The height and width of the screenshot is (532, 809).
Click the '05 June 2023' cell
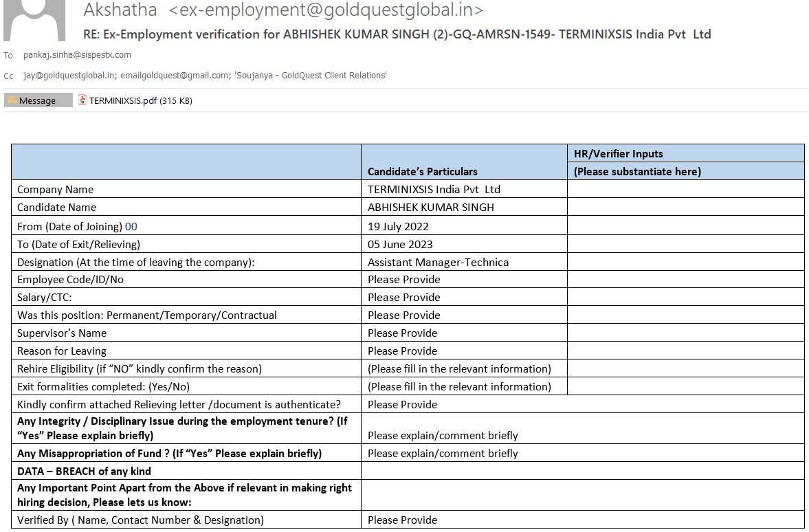[464, 244]
